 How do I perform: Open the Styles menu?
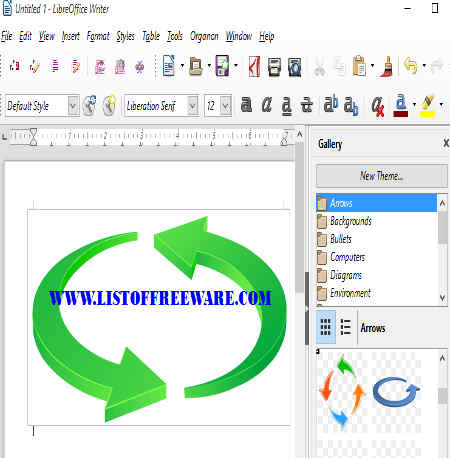tap(125, 36)
